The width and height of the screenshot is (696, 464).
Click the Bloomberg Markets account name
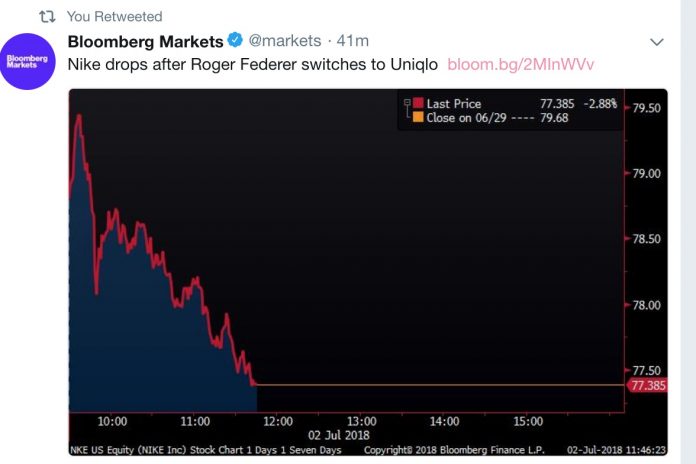[x=145, y=41]
